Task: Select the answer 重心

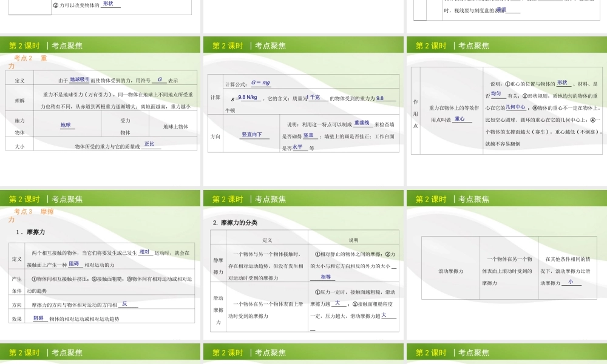Action: pyautogui.click(x=459, y=119)
